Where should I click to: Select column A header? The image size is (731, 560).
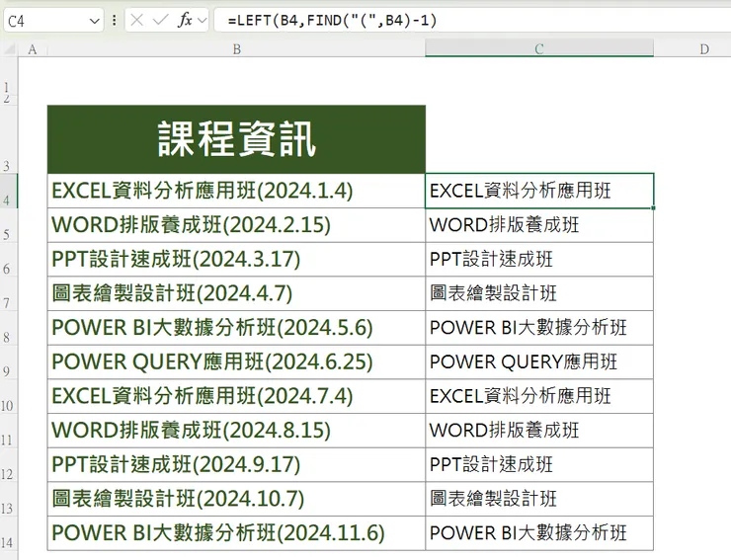click(x=33, y=48)
